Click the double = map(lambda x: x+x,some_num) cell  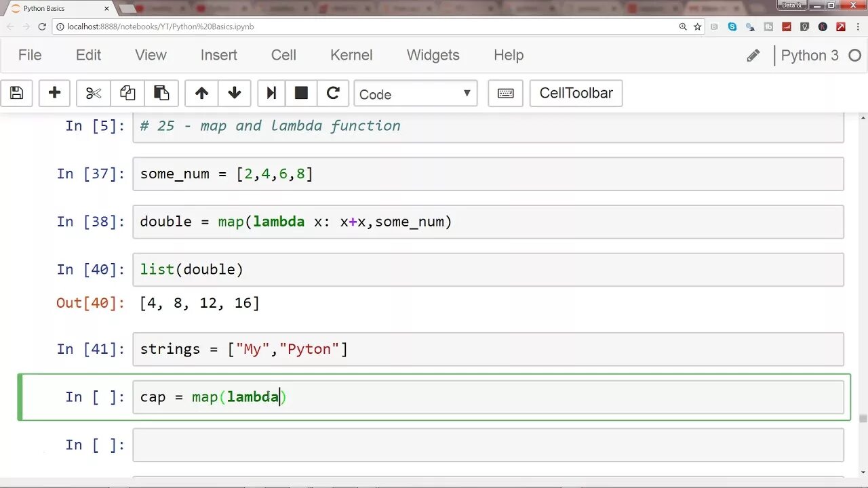[488, 222]
